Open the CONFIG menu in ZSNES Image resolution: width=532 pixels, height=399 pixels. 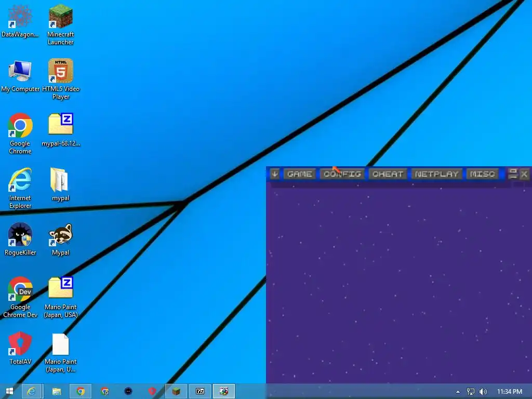click(x=342, y=174)
